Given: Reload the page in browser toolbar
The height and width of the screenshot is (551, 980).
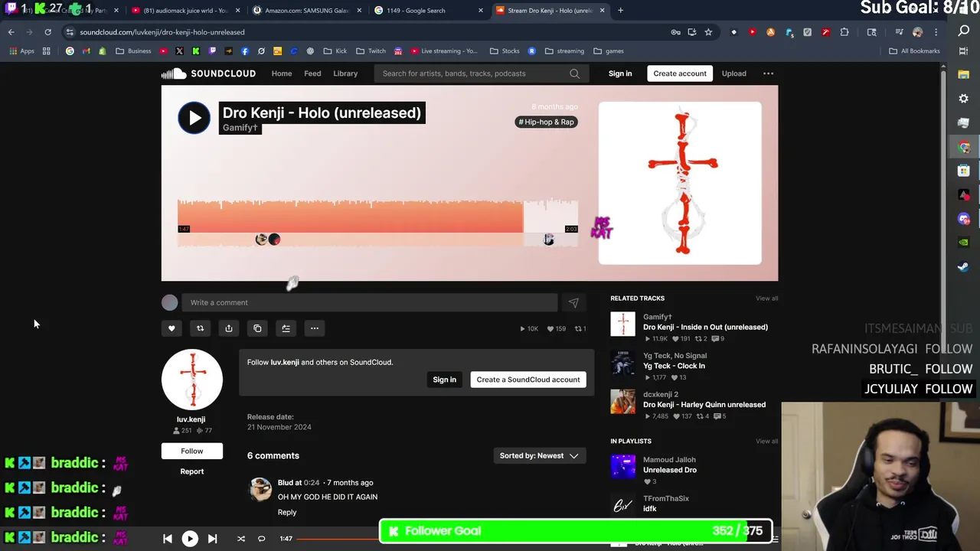Looking at the screenshot, I should click(47, 32).
